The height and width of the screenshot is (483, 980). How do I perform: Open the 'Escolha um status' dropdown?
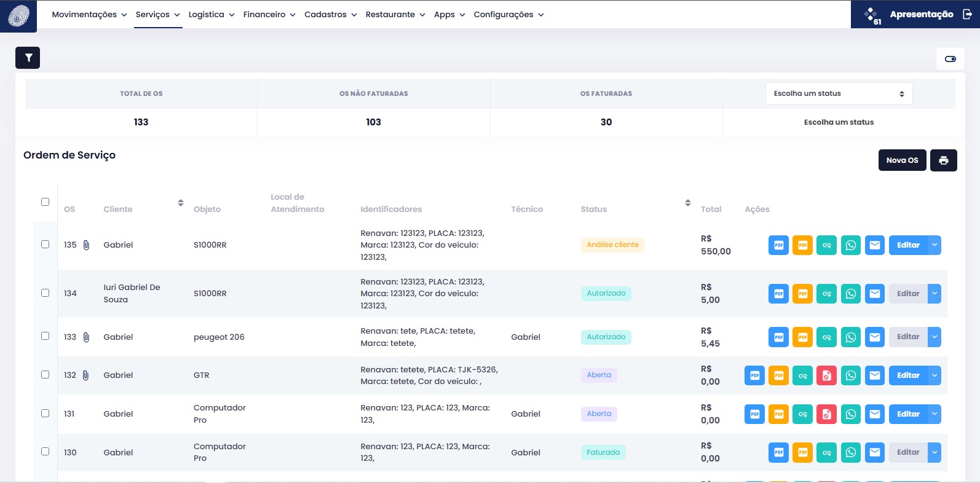pyautogui.click(x=839, y=93)
